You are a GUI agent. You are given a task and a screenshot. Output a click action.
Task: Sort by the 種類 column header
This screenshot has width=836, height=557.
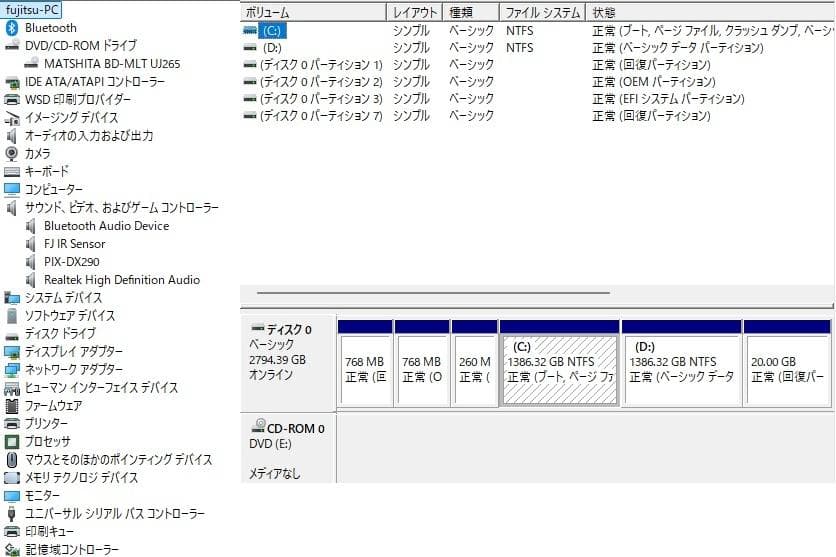tap(471, 12)
